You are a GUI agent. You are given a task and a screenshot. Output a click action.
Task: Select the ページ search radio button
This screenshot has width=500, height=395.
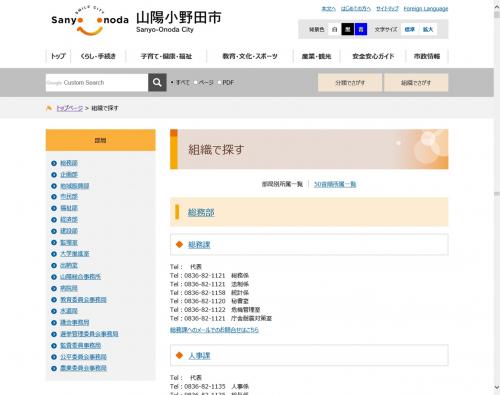[196, 82]
